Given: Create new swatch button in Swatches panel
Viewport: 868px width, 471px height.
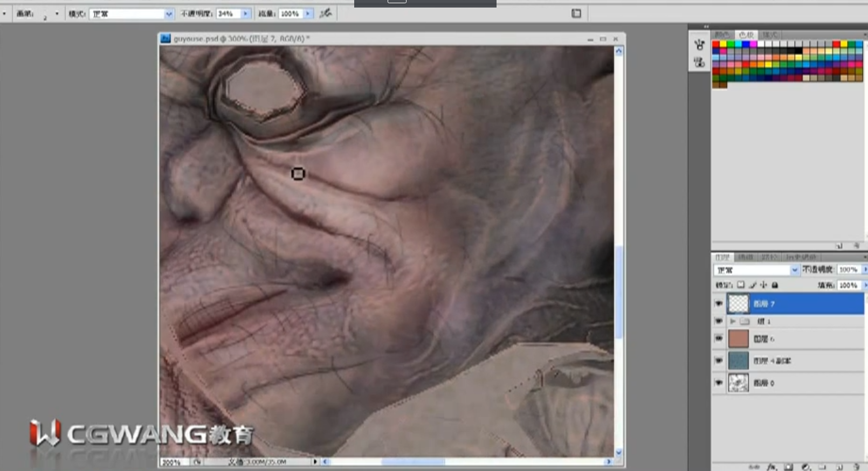Looking at the screenshot, I should click(x=839, y=246).
